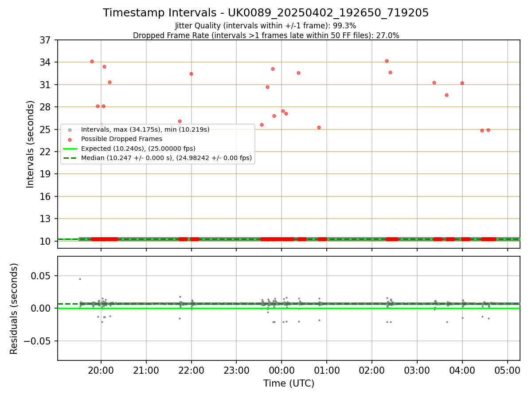The height and width of the screenshot is (399, 532).
Task: Click legend entry 'Possible Dropped Frames'
Action: 121,139
